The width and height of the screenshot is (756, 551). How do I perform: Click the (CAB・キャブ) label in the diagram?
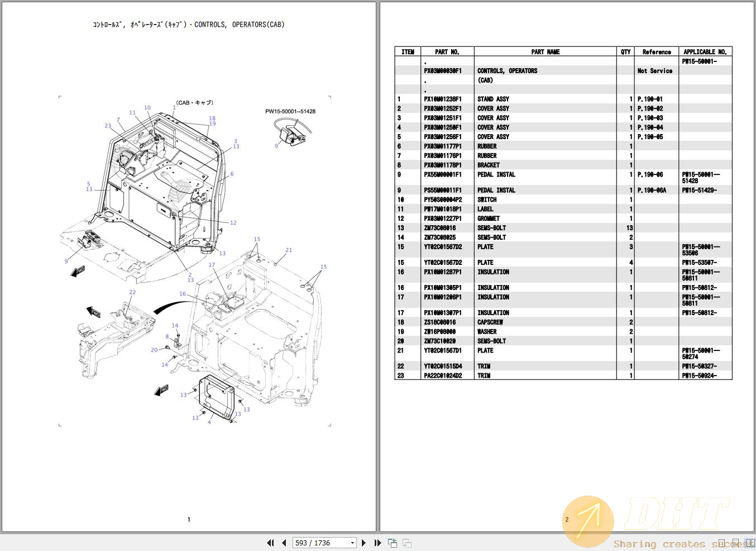tap(195, 103)
